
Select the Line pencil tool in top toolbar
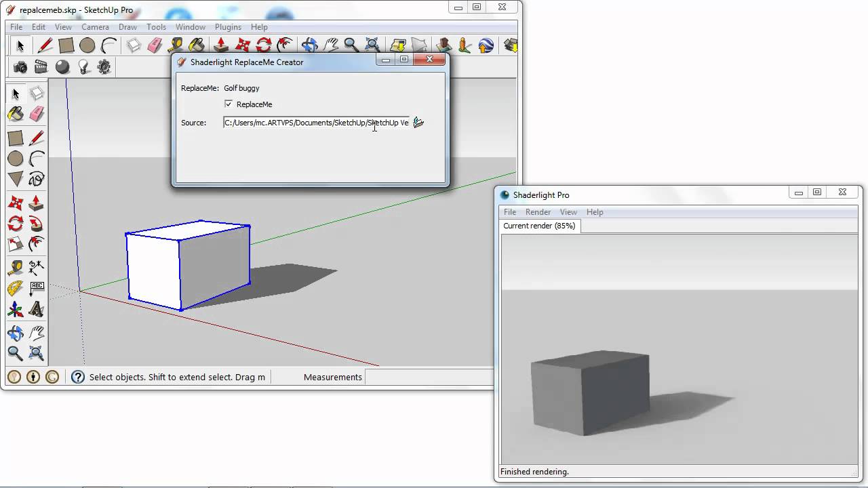(x=45, y=45)
